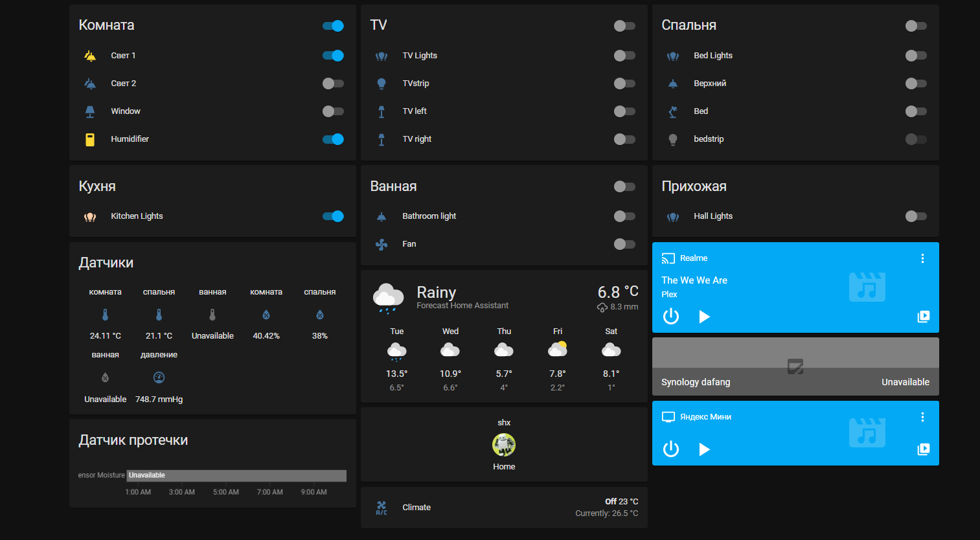Switch on Hall Lights toggle

pos(916,216)
